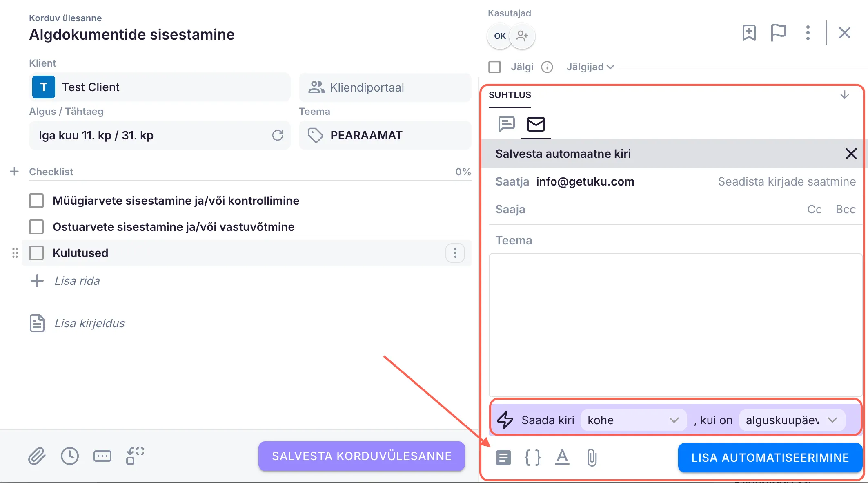
Task: Refresh recurrence on Algus / Tähtaeg field
Action: click(x=278, y=135)
